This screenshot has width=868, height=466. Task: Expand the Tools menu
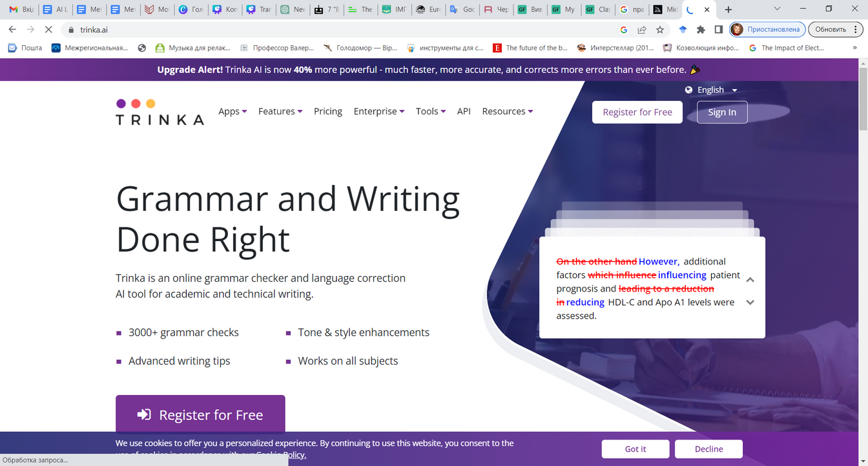pos(431,111)
